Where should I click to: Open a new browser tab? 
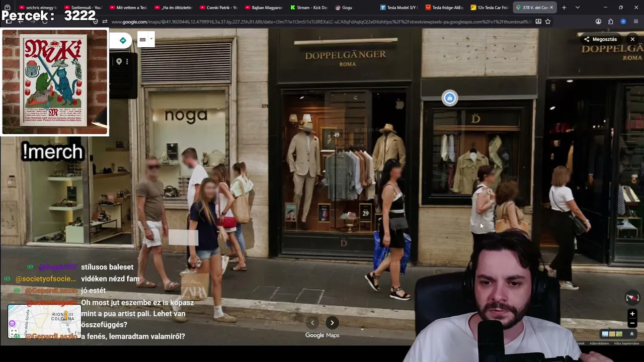click(x=564, y=8)
